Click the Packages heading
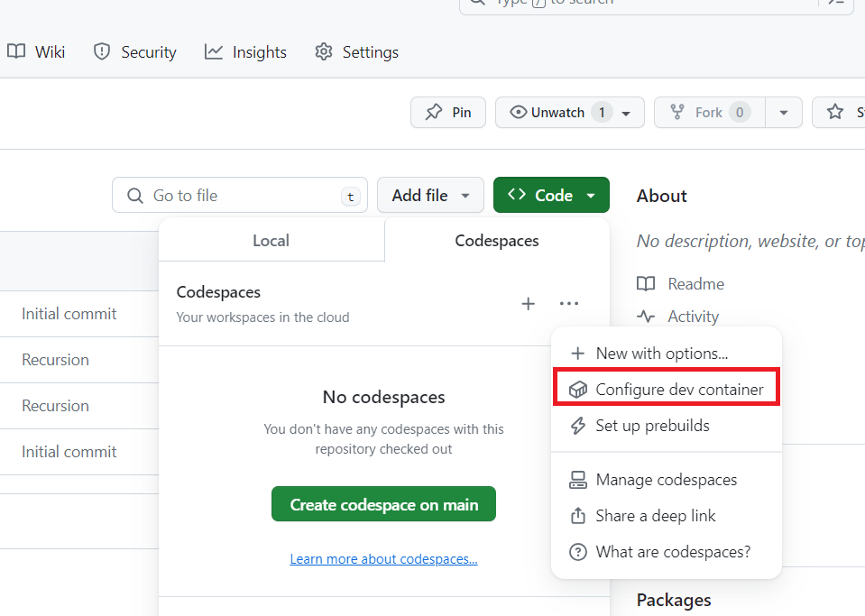This screenshot has height=616, width=865. click(674, 600)
